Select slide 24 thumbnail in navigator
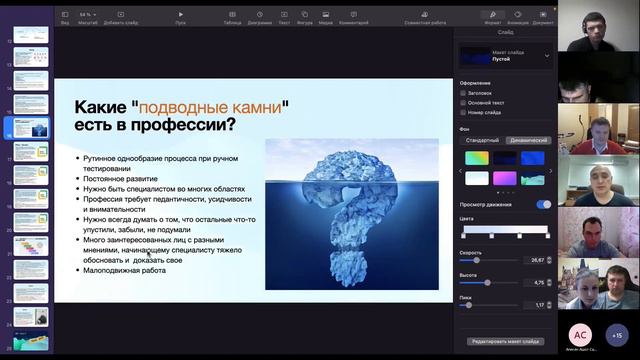Image resolution: width=640 pixels, height=360 pixels. click(x=31, y=317)
